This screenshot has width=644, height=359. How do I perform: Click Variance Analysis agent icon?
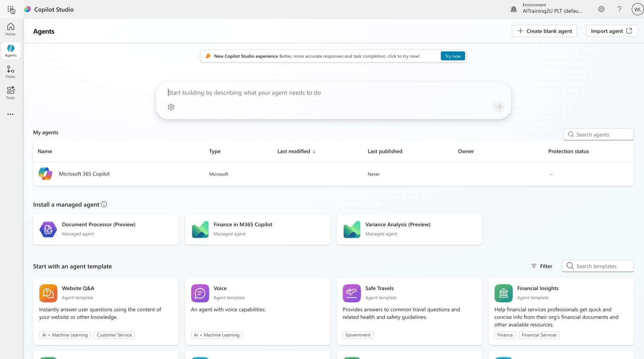[x=352, y=229]
